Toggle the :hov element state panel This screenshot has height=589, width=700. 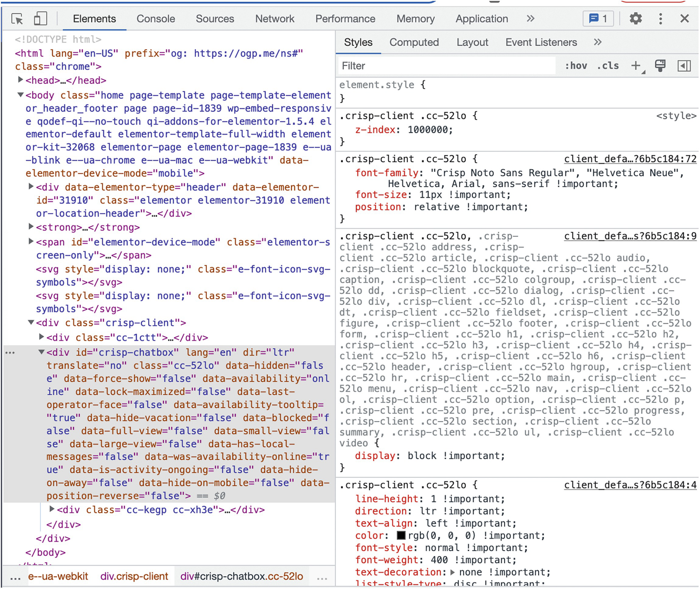[576, 66]
